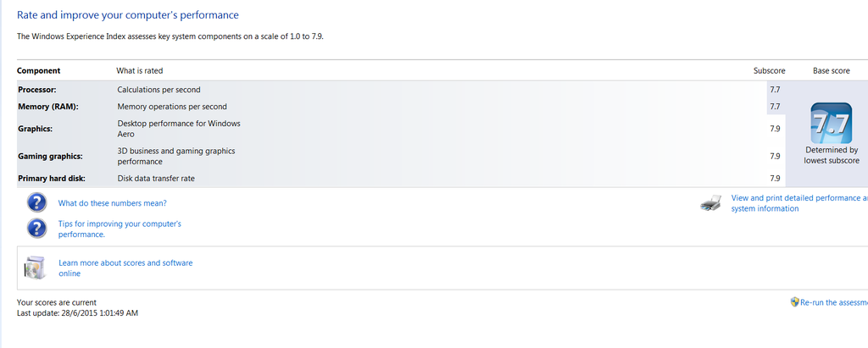Click the Component column header
868x348 pixels.
38,71
